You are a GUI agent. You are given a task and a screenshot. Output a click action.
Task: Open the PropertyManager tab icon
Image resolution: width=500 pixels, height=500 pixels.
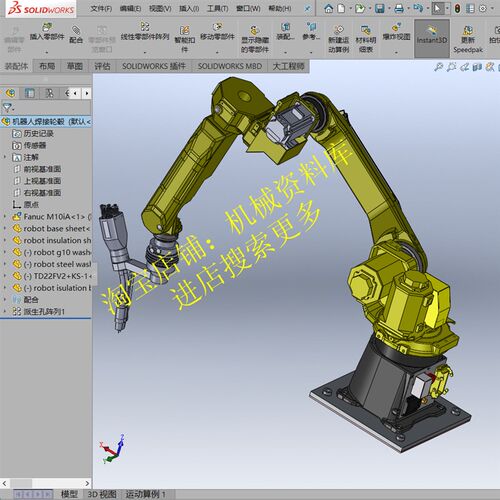click(x=30, y=93)
